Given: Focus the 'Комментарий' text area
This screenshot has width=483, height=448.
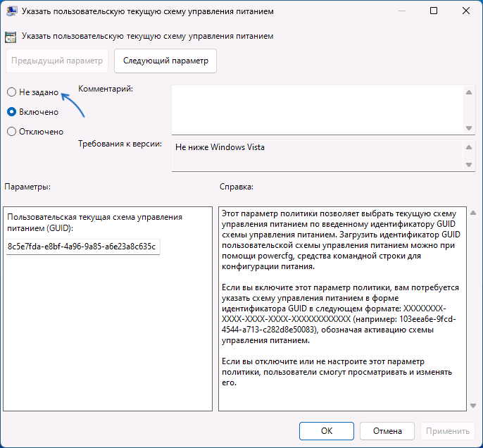Looking at the screenshot, I should click(x=318, y=110).
